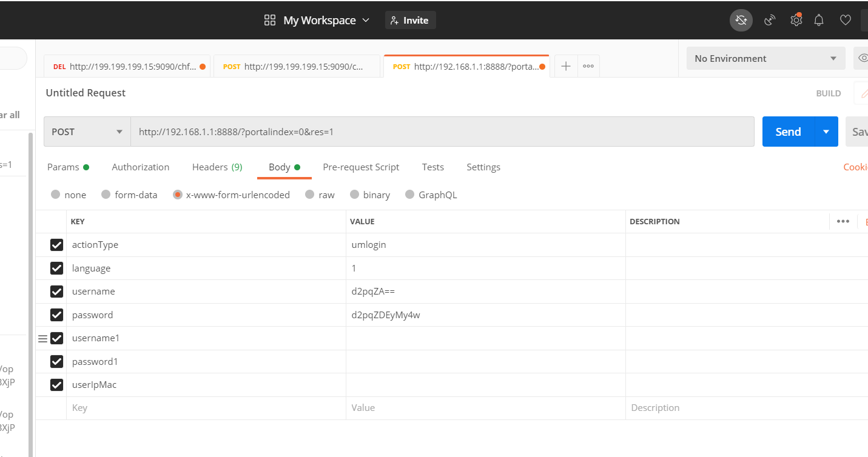The image size is (868, 457).
Task: Open a new tab with the plus icon
Action: (x=565, y=66)
